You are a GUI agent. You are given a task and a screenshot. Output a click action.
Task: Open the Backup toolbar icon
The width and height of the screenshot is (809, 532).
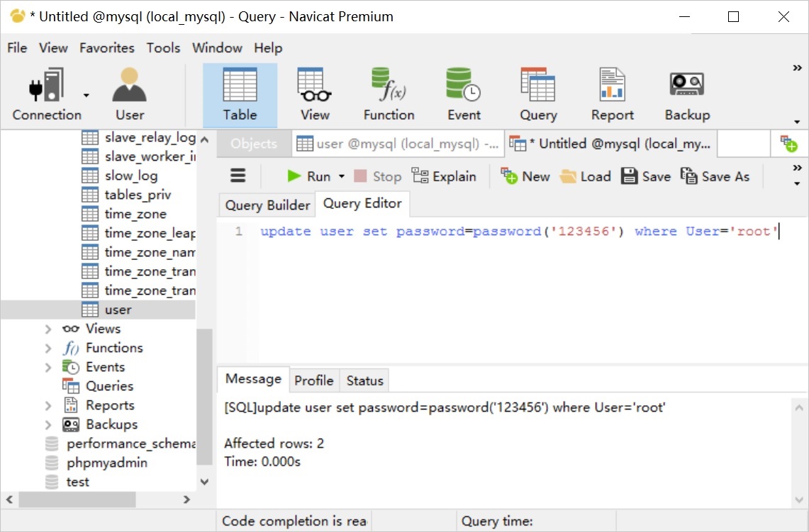687,95
